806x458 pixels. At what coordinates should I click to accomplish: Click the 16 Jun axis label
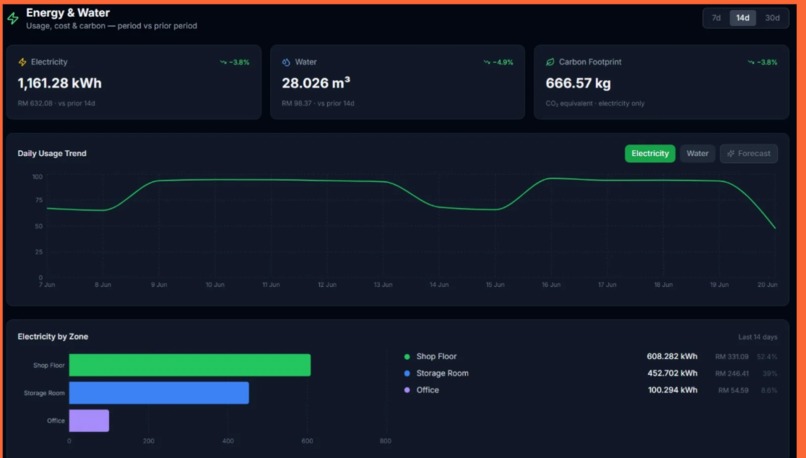(551, 285)
